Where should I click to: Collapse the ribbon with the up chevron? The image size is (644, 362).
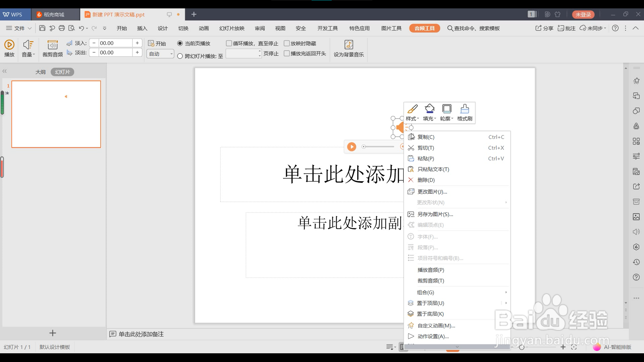pyautogui.click(x=635, y=28)
